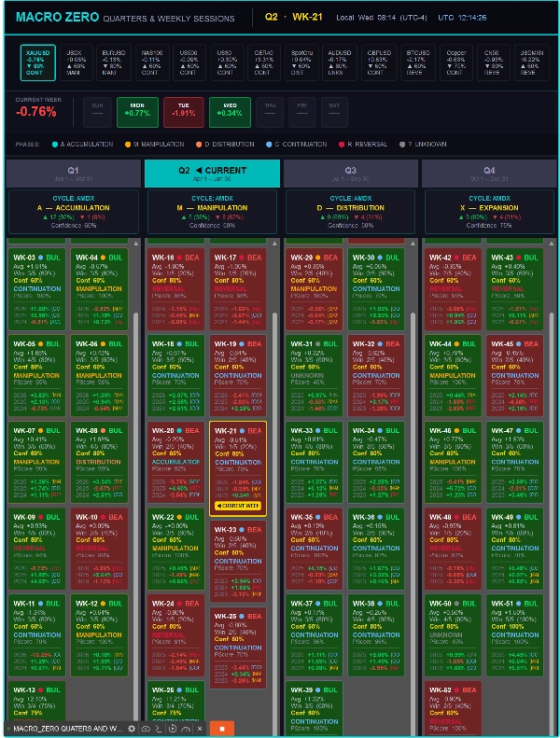Remove indicator with the small X icon

click(200, 728)
